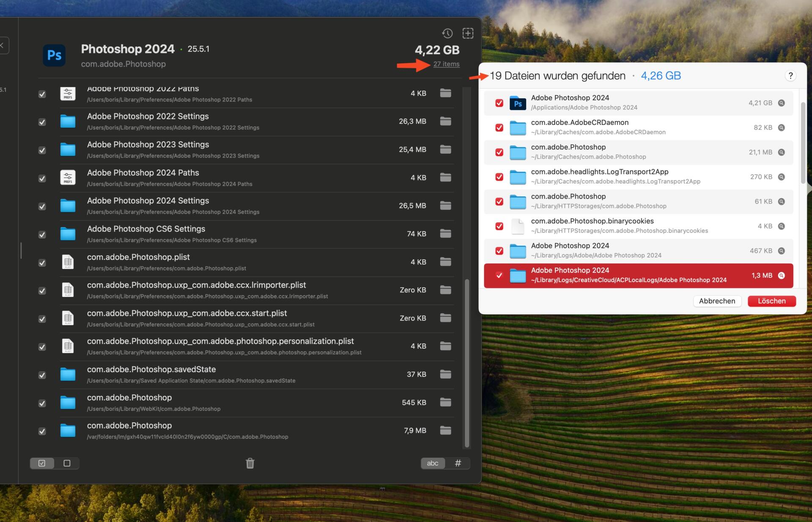Click magnifier for com.adobe.AdobeCRDaemon
812x522 pixels.
click(x=782, y=127)
